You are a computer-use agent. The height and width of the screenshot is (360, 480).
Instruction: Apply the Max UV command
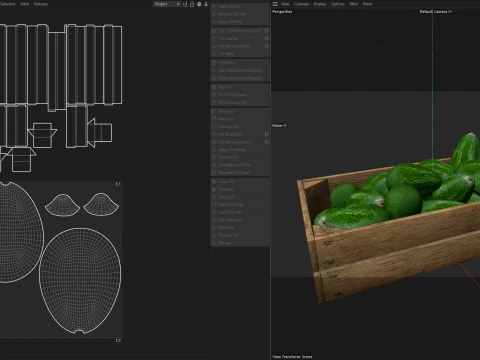(x=240, y=87)
